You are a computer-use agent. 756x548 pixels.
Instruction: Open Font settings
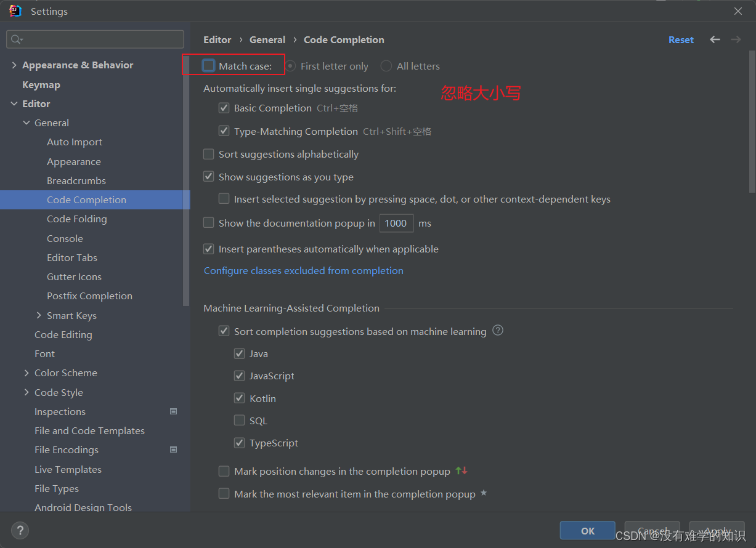44,353
